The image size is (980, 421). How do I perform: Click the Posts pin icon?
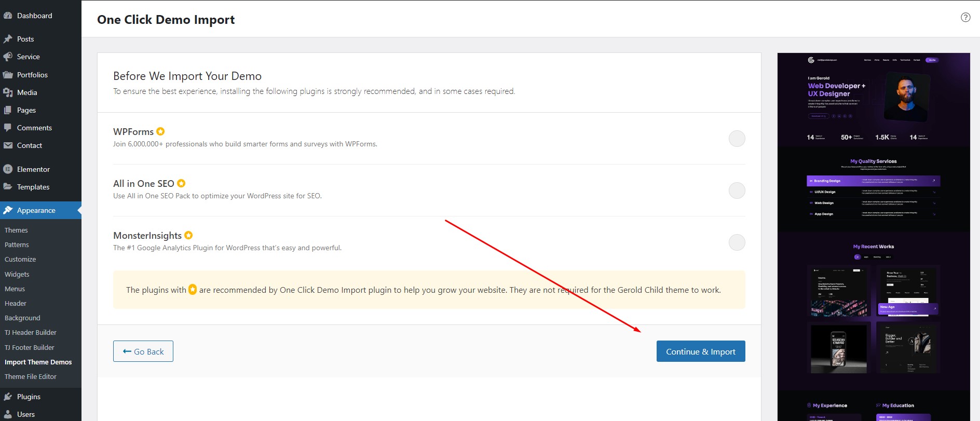pos(8,39)
